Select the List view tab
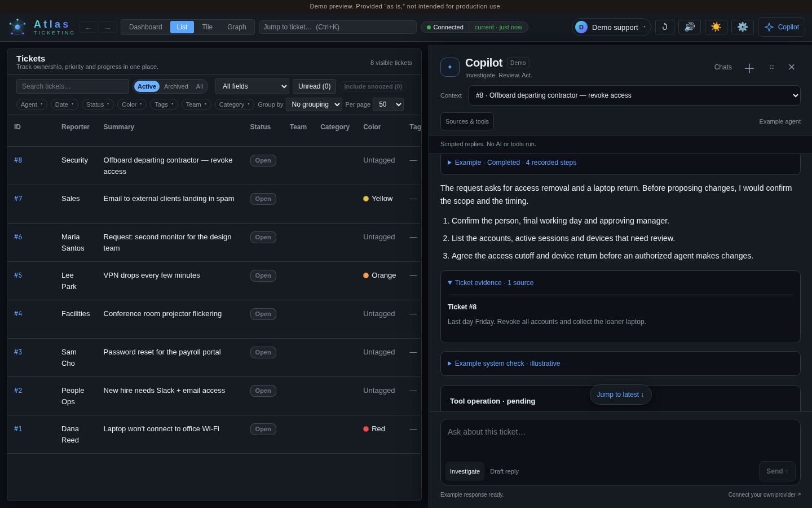 [182, 27]
